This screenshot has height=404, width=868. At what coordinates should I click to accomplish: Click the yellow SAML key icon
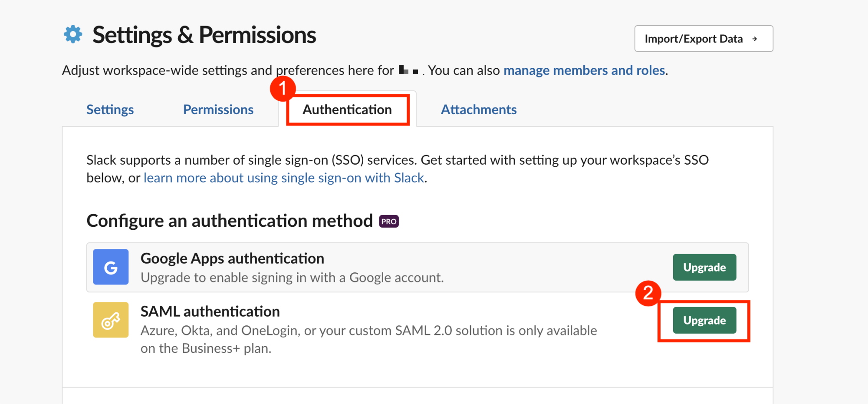coord(111,320)
